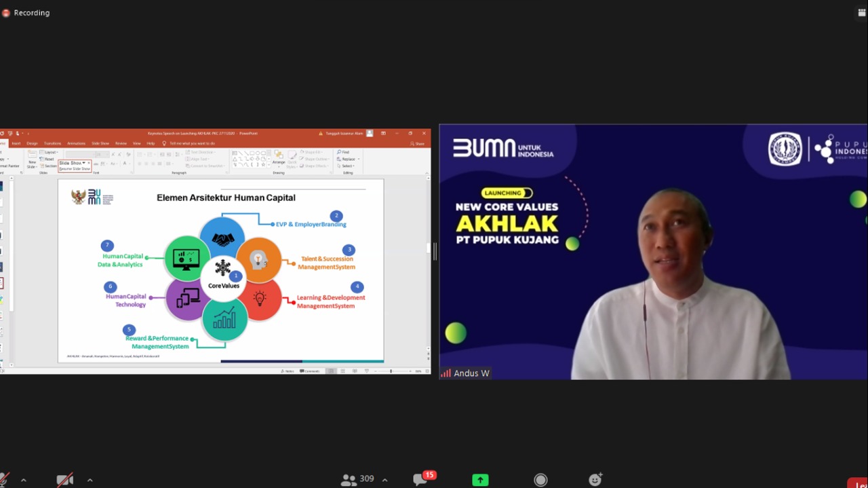
Task: Open the Participants panel showing 309
Action: coord(357,479)
